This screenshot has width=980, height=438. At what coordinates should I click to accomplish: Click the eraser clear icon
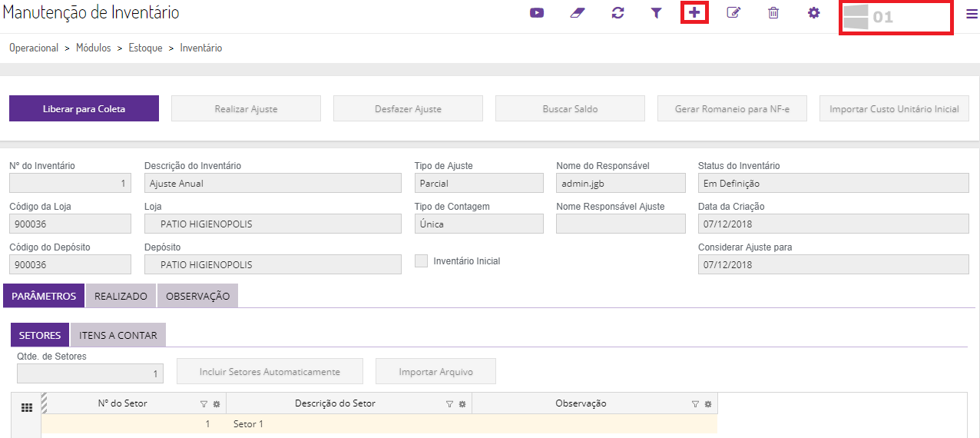point(578,13)
